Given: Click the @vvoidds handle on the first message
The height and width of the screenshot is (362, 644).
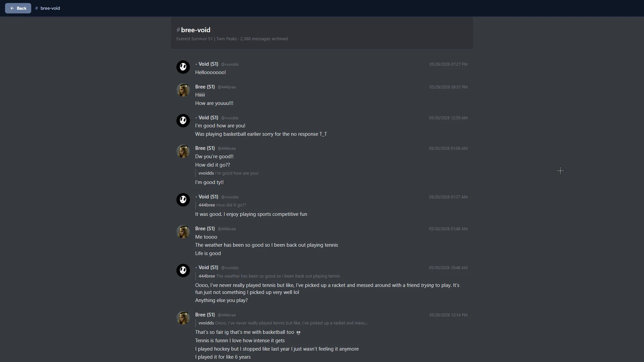Looking at the screenshot, I should 230,64.
